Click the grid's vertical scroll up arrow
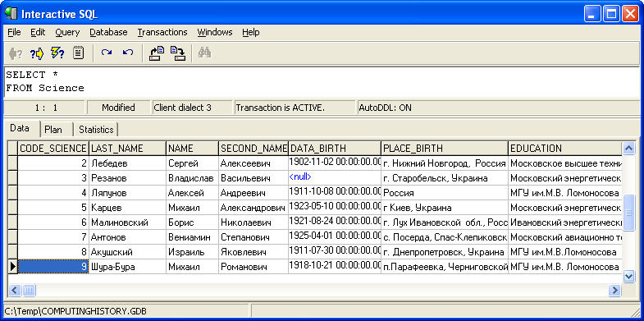The height and width of the screenshot is (321, 644). [x=628, y=149]
